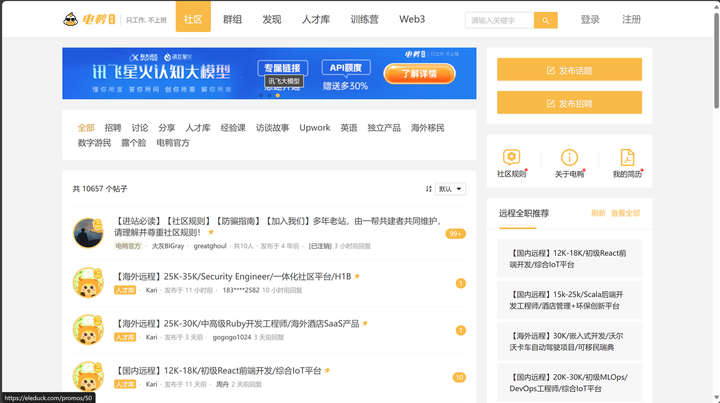Screen dimensions: 720x403
Task: Open the 人才库 navigation tab in header
Action: tap(316, 19)
